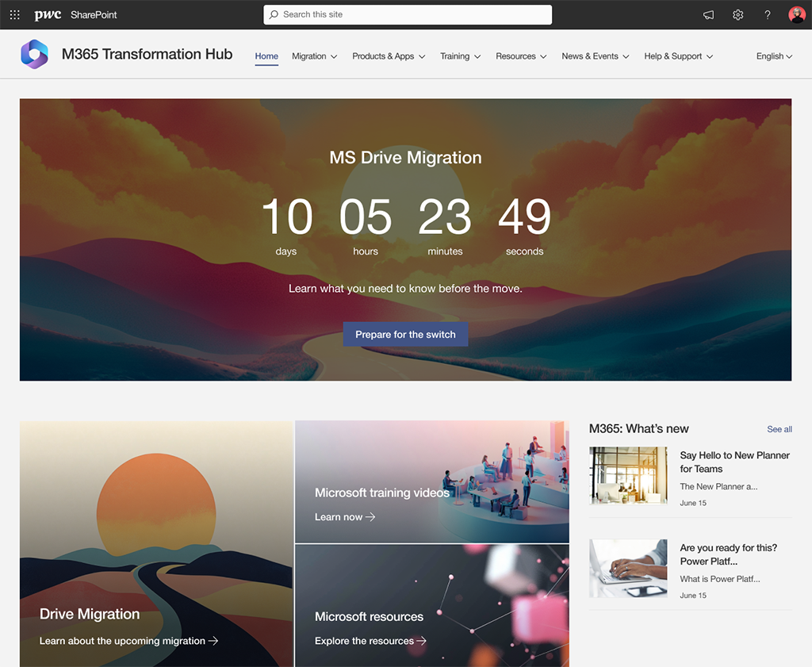
Task: Click the Search this site input field
Action: tap(407, 14)
